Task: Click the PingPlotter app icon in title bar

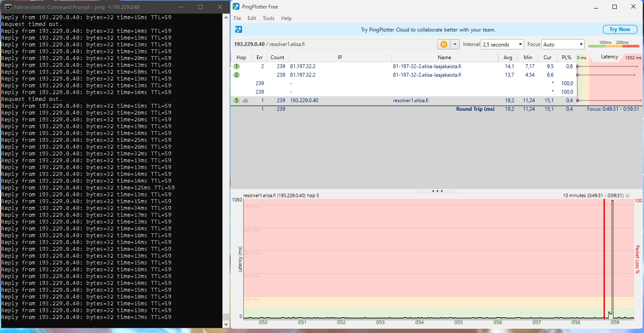Action: coord(236,7)
